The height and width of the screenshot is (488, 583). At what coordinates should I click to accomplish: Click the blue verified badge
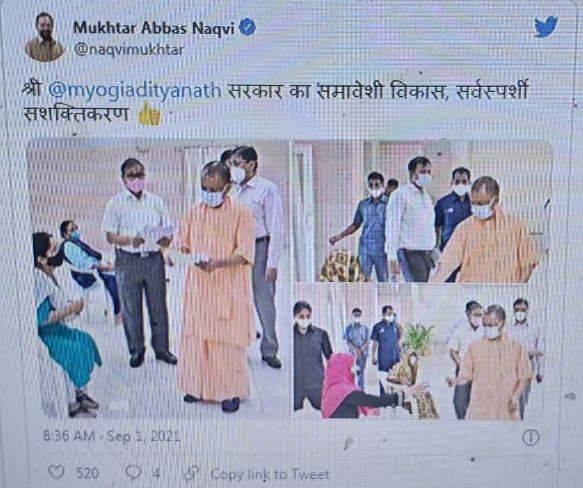pyautogui.click(x=247, y=28)
